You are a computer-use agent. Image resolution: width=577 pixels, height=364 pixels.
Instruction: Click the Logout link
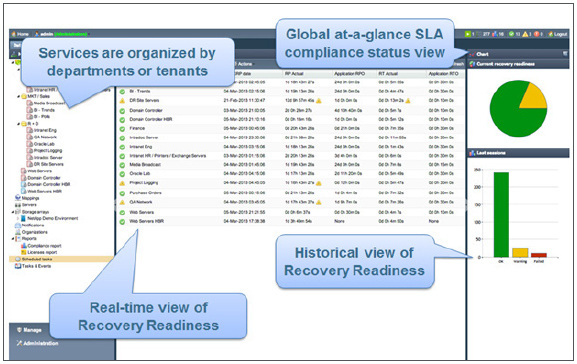(x=558, y=34)
